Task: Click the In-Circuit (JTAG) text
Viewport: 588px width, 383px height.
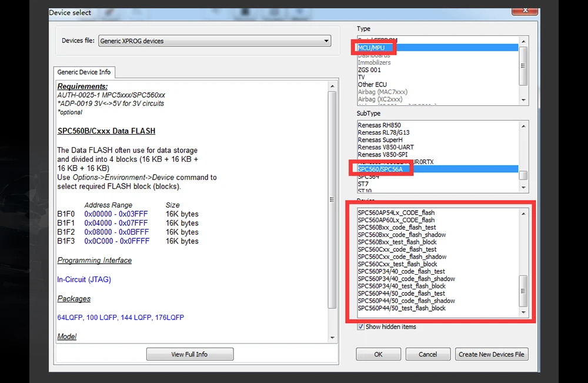Action: (x=84, y=279)
